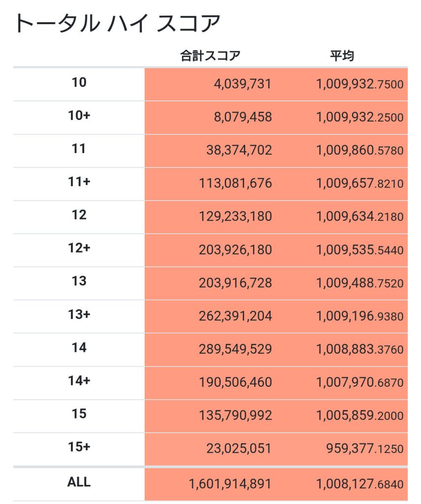This screenshot has width=421, height=504.
Task: Click grand total 1,601,914,891
Action: [230, 484]
